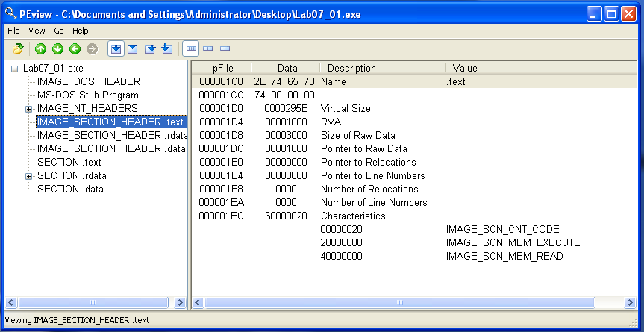Open the File menu
This screenshot has height=332, width=644.
coord(13,31)
